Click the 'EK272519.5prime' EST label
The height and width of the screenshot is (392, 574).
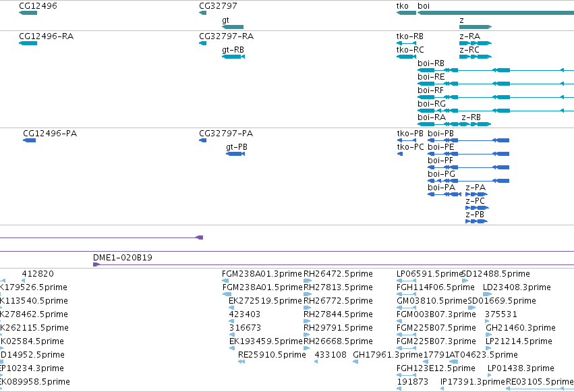[x=265, y=301]
